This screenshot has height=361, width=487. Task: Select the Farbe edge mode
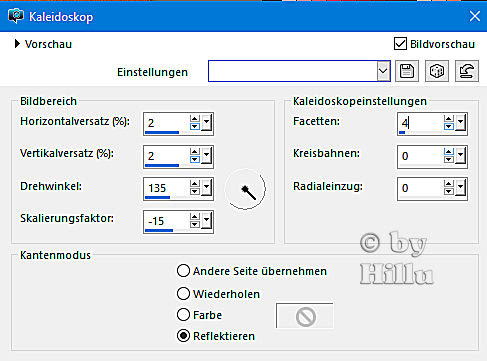point(183,315)
